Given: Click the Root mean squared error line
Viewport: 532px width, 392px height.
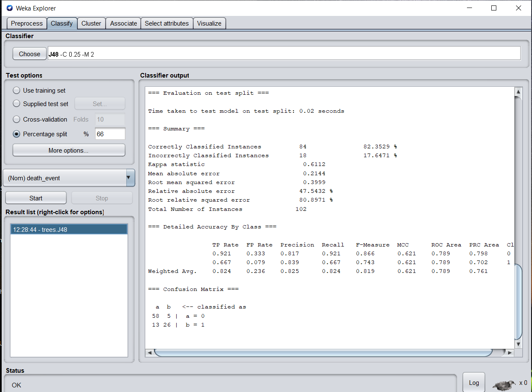Looking at the screenshot, I should (x=237, y=182).
